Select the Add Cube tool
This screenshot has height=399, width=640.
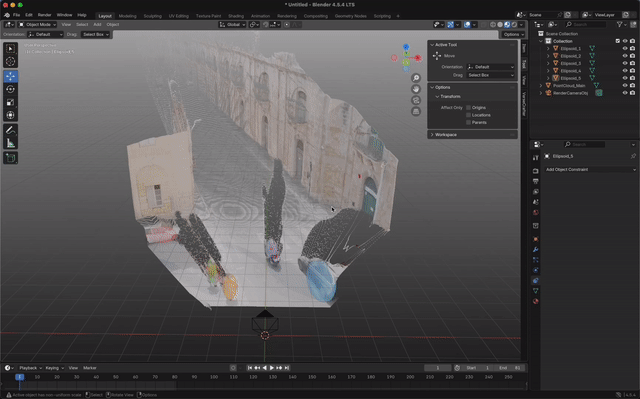coord(10,158)
